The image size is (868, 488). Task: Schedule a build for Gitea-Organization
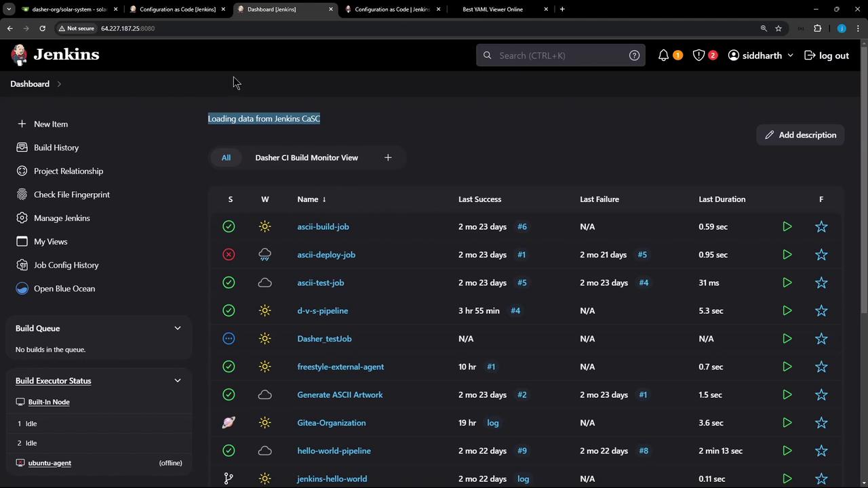pos(787,423)
